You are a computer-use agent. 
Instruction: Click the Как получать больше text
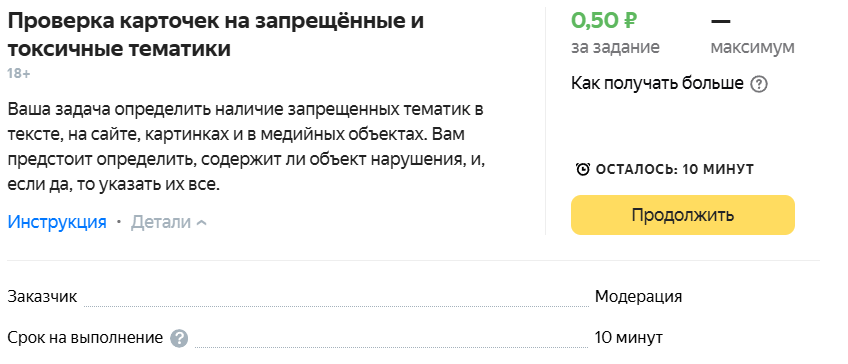pyautogui.click(x=657, y=84)
